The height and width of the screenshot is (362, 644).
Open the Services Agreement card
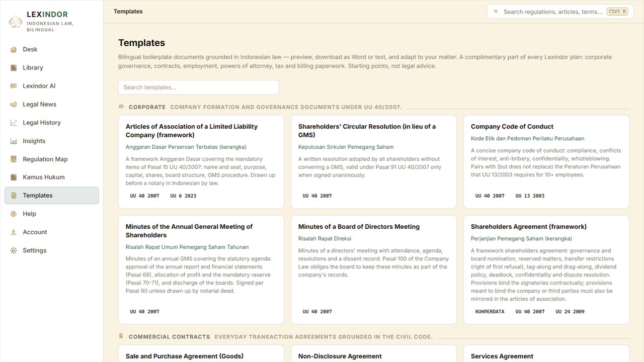point(546,353)
